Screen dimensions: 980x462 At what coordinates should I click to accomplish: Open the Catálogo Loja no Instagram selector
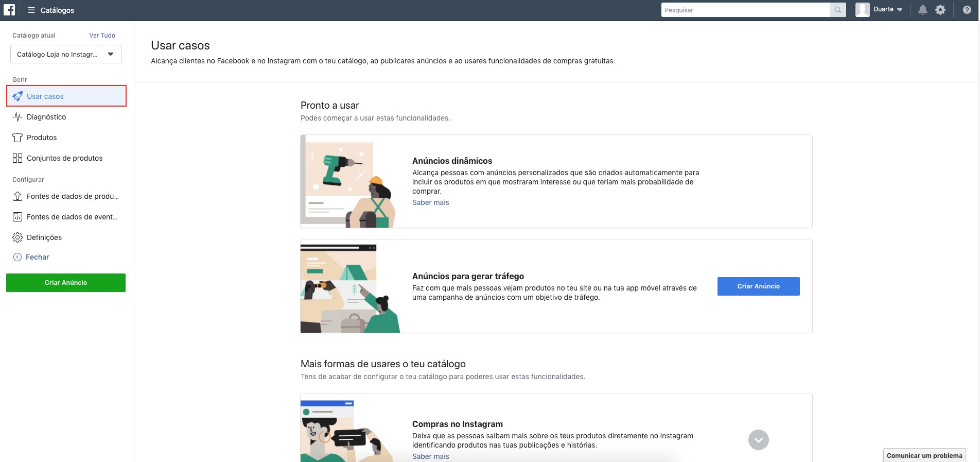click(x=66, y=54)
